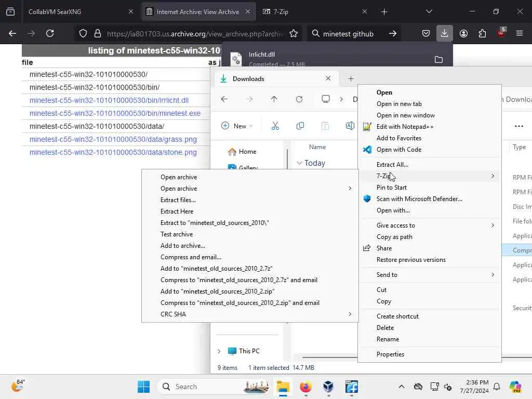
Task: Expand This PC in navigation pane
Action: coord(219,351)
